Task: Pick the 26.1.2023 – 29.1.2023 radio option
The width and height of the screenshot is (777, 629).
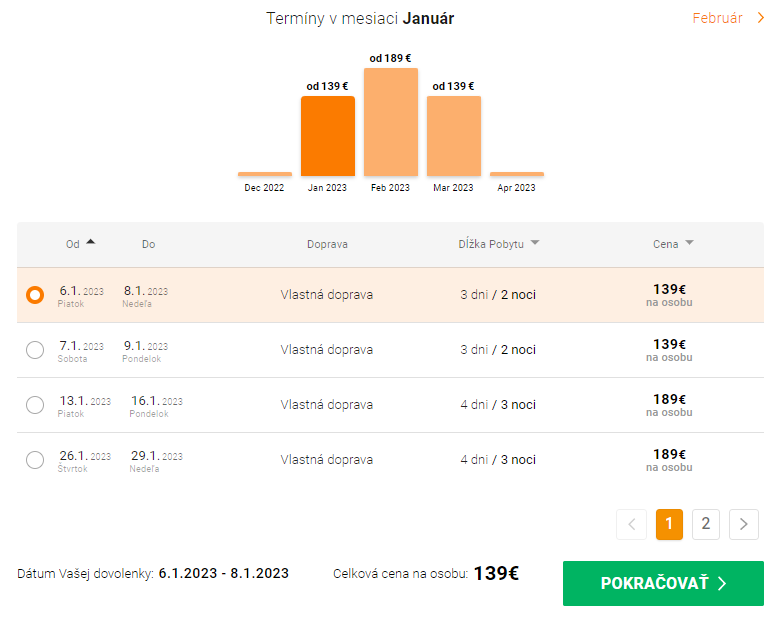Action: click(x=35, y=460)
